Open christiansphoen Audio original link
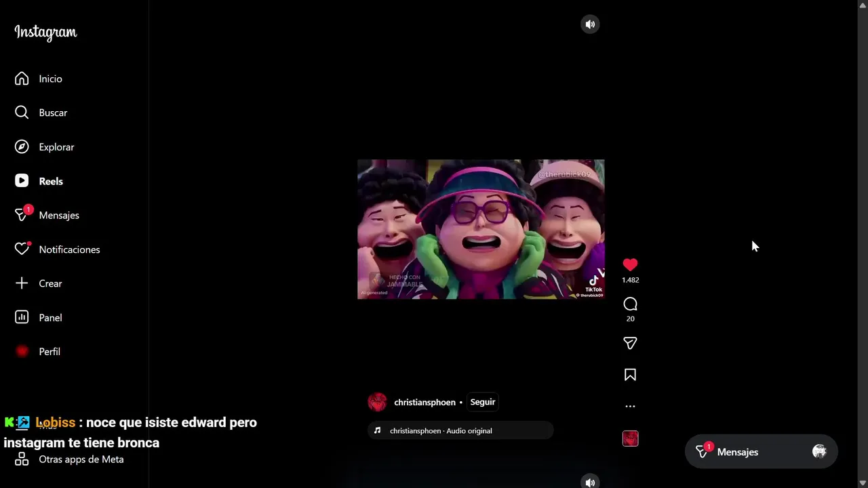Screen dimensions: 868x488 441,431
